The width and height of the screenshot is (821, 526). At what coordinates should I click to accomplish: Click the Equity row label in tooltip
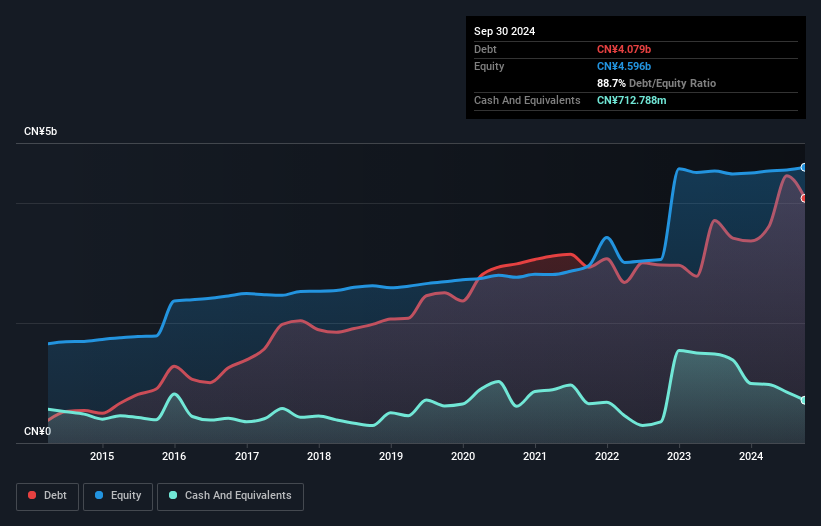(x=489, y=66)
